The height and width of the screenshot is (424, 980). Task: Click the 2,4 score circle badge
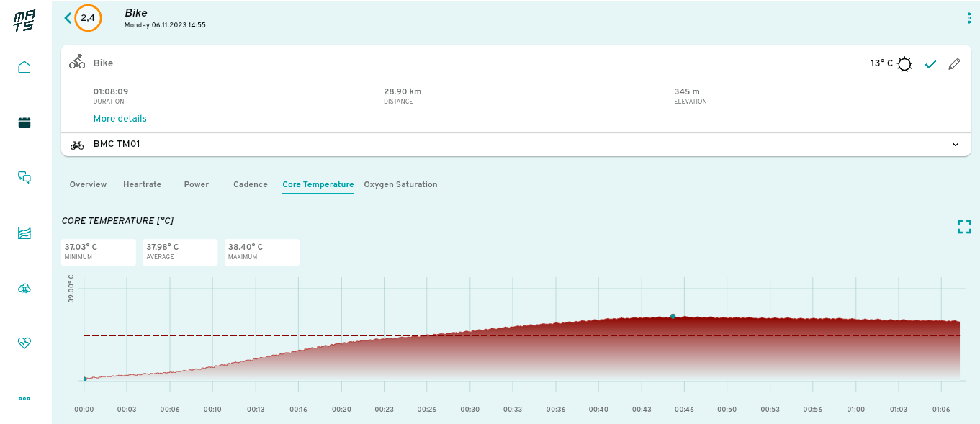pyautogui.click(x=88, y=18)
